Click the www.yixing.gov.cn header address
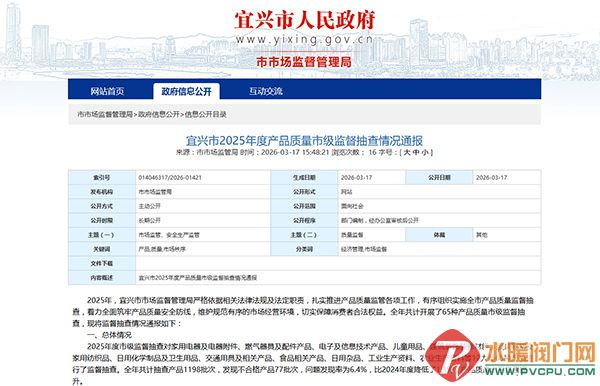 (x=305, y=39)
